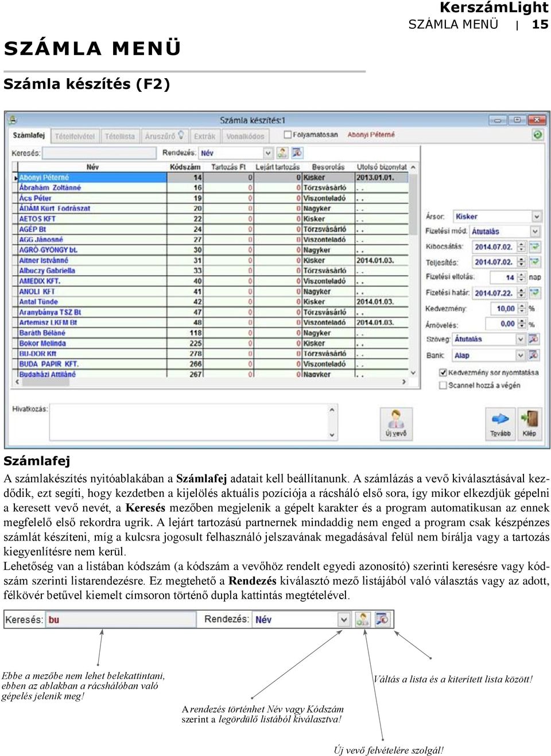
Task: Click the Besorolás column header
Action: pyautogui.click(x=328, y=167)
